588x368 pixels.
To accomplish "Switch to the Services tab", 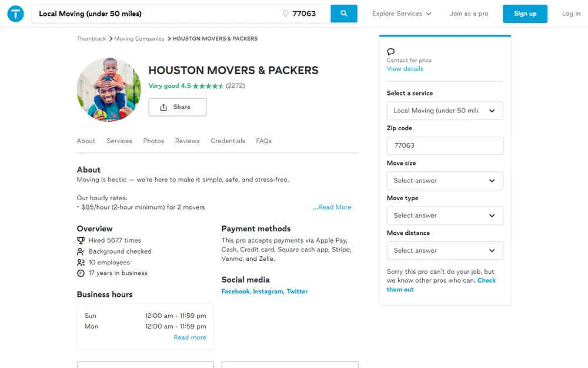I will pos(119,141).
